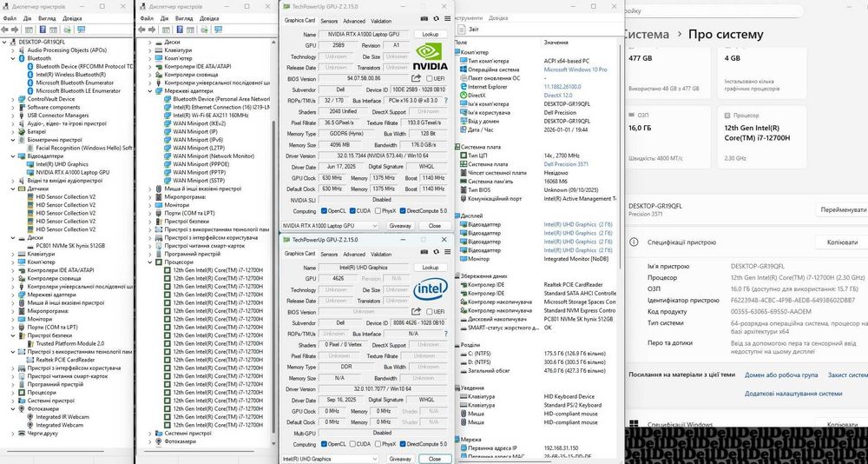
Task: Click refresh icon in Intel GPU-Z window
Action: [x=437, y=252]
